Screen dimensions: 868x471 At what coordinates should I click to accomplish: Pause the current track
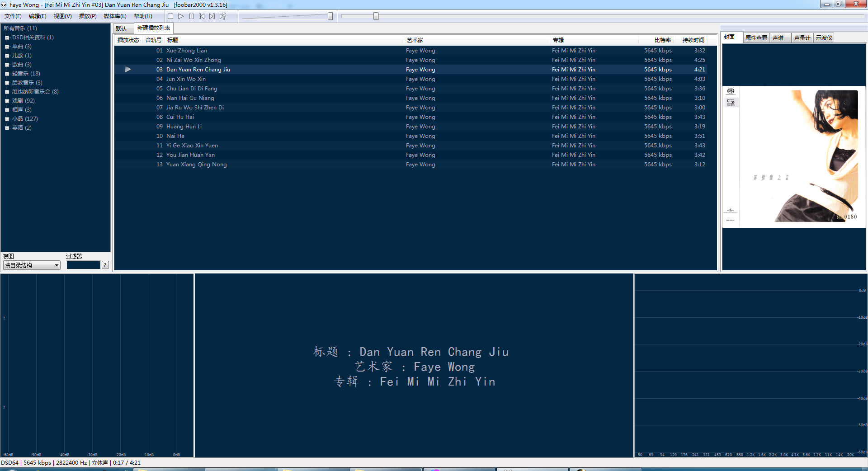click(191, 16)
